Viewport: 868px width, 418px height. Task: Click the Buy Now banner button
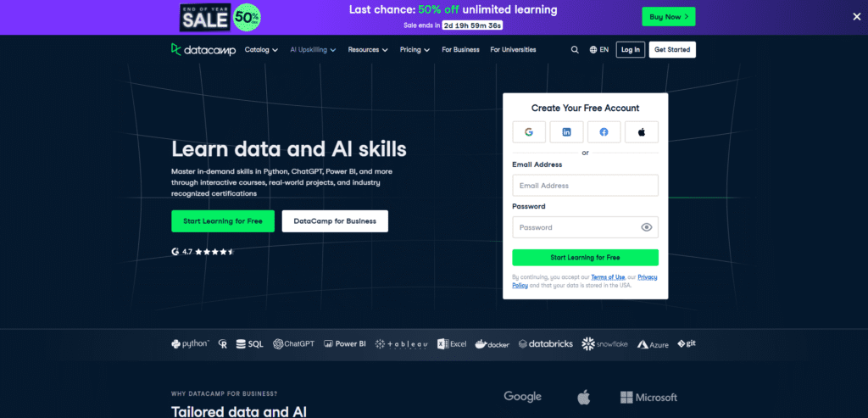click(x=668, y=17)
